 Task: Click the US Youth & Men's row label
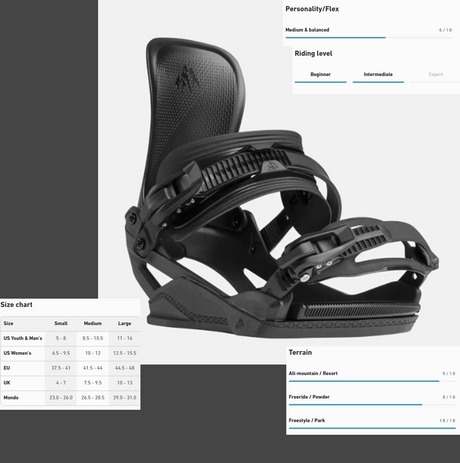(x=23, y=338)
